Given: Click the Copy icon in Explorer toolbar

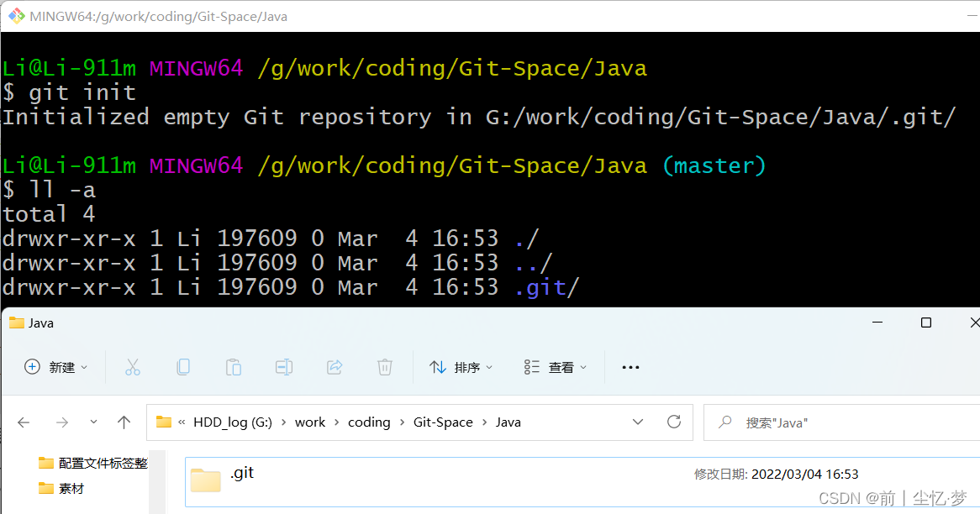Looking at the screenshot, I should click(x=183, y=367).
